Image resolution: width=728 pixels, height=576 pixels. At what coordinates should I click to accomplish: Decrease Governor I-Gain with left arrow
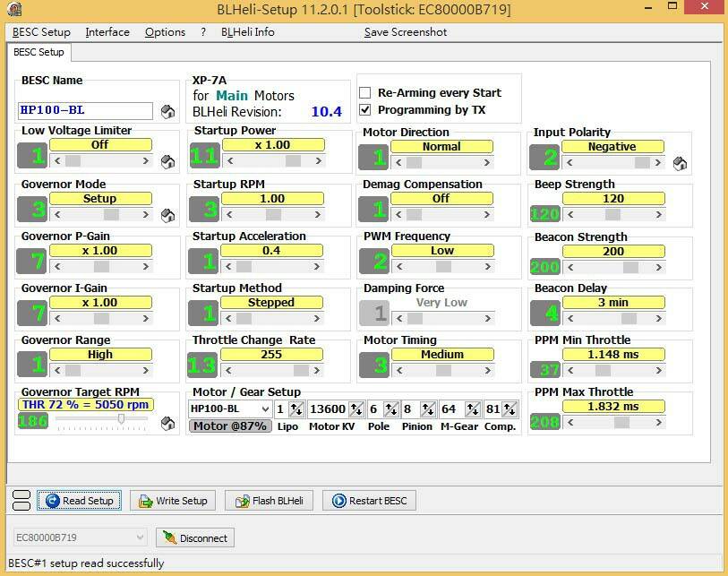pyautogui.click(x=57, y=319)
